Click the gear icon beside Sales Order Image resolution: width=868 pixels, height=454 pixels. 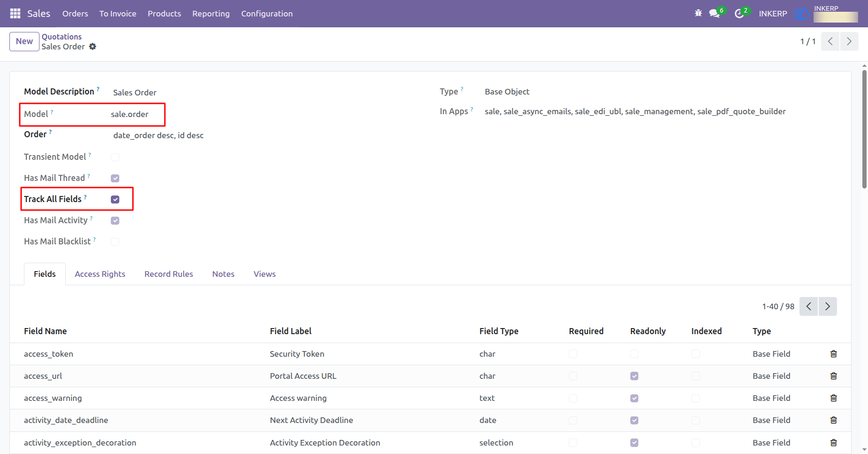[x=93, y=47]
